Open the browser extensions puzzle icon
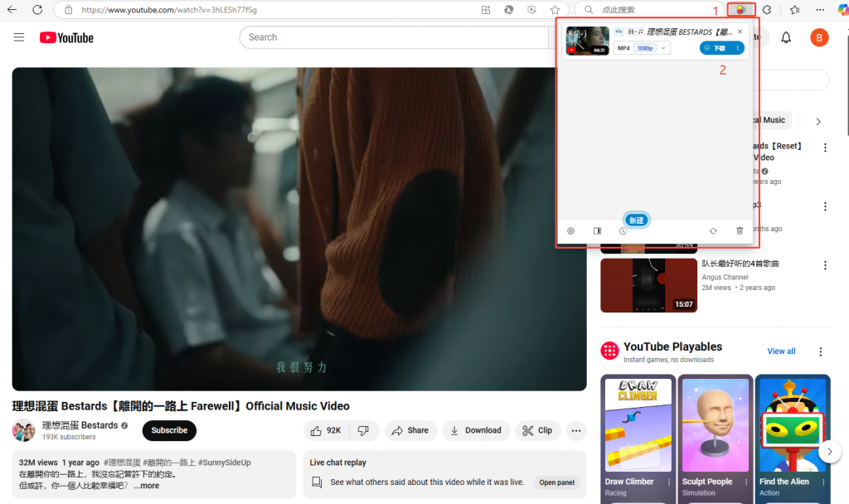The image size is (849, 504). tap(767, 9)
